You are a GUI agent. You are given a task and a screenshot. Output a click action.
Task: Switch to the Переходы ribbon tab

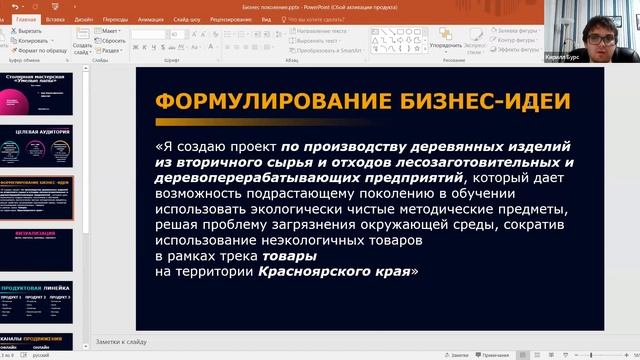pyautogui.click(x=115, y=19)
